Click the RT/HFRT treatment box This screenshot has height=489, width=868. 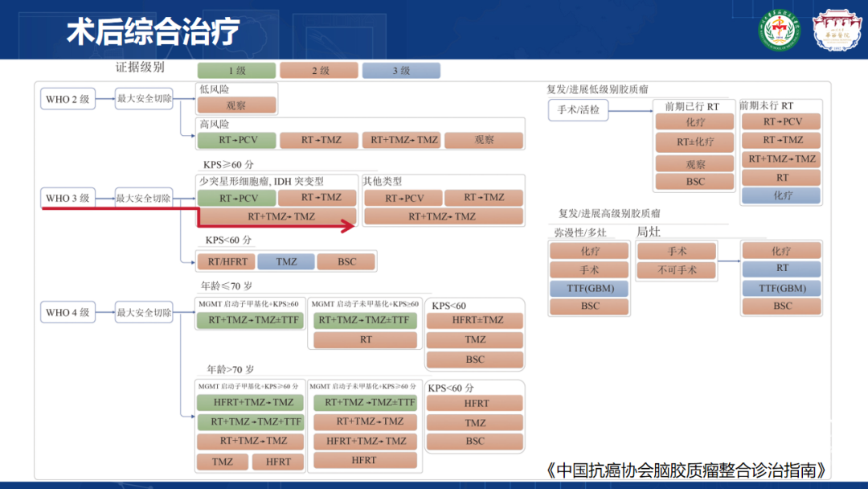(227, 261)
